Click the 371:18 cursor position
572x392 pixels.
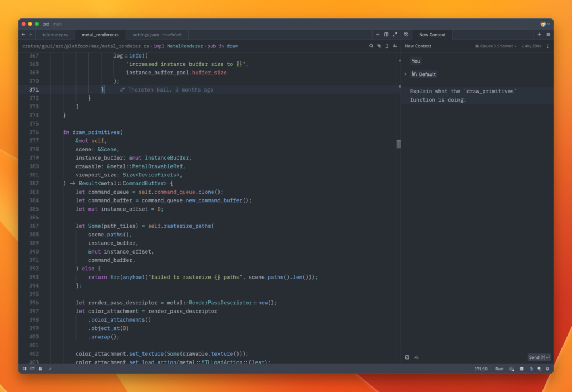point(481,369)
